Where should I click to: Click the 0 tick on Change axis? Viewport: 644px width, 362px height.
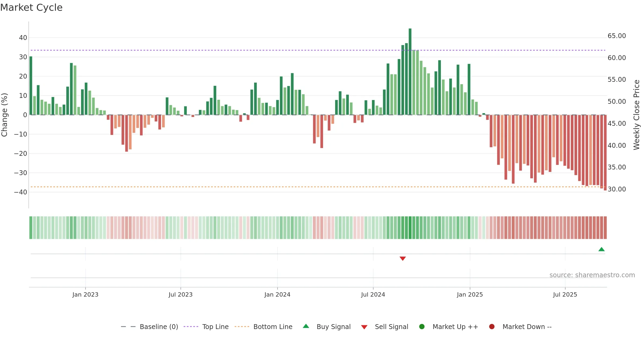coord(25,115)
